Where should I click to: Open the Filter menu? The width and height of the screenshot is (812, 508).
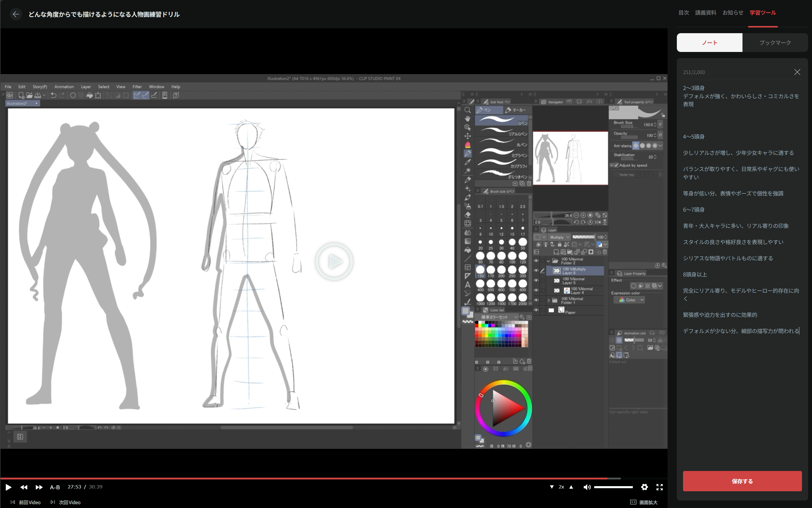137,87
